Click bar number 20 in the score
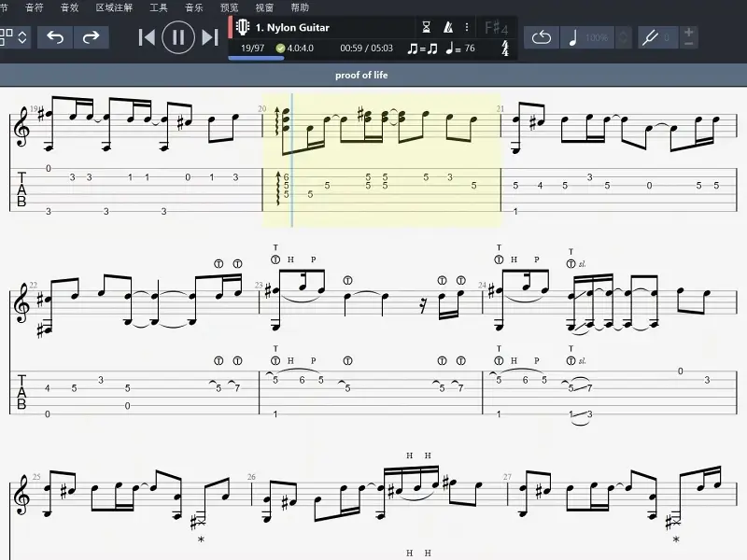This screenshot has height=560, width=747. (x=262, y=109)
